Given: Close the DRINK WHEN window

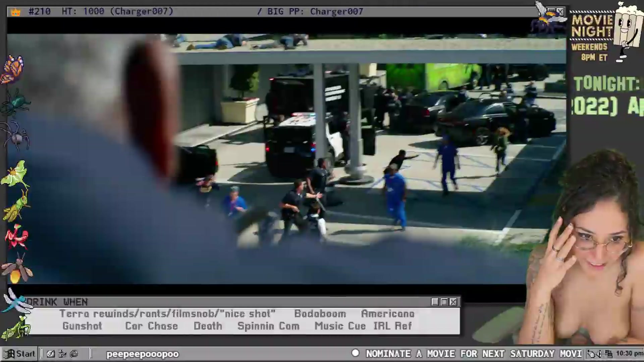Looking at the screenshot, I should (x=453, y=302).
